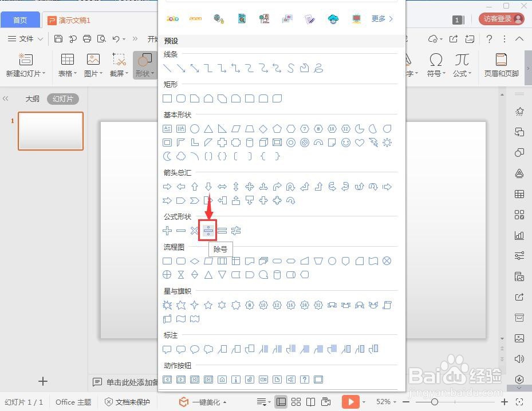This screenshot has width=532, height=411.
Task: Click the print icon in toolbar
Action: coord(87,39)
